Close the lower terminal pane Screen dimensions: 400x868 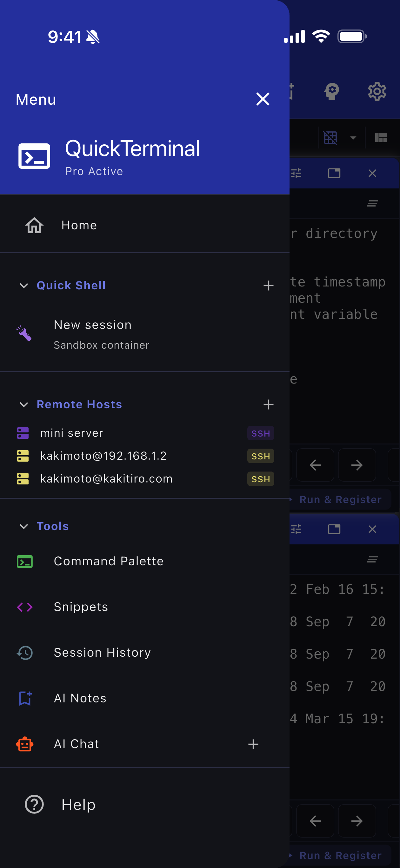pos(372,529)
